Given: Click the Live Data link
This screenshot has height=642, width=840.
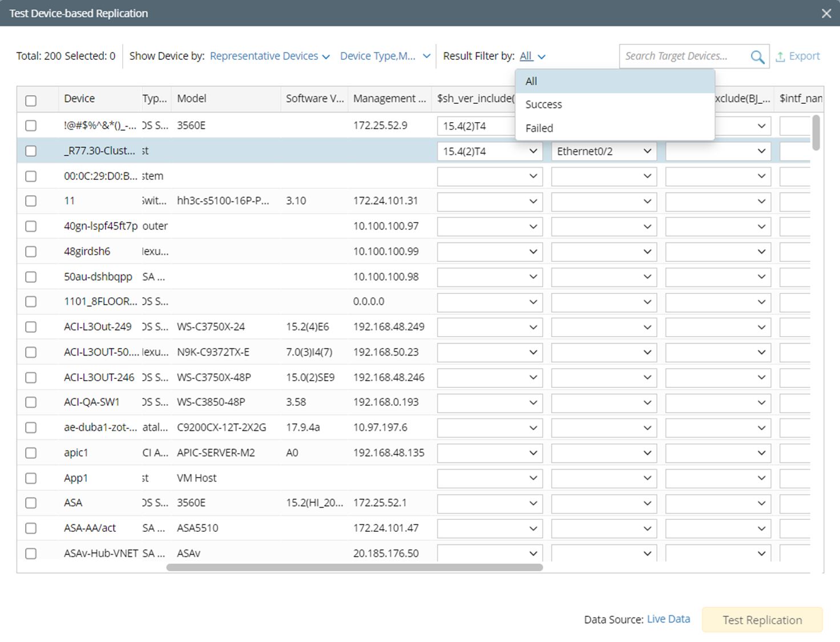Looking at the screenshot, I should click(668, 619).
